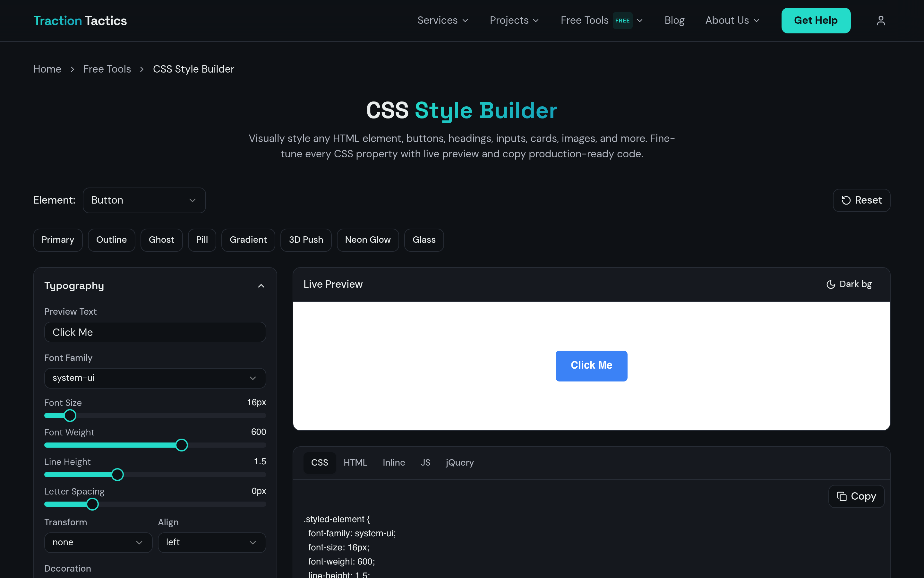This screenshot has height=578, width=924.
Task: Apply the 3D Push preset
Action: point(306,240)
